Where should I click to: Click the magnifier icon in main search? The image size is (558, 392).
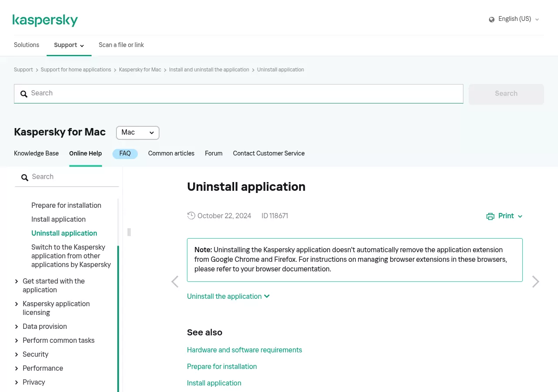[24, 94]
